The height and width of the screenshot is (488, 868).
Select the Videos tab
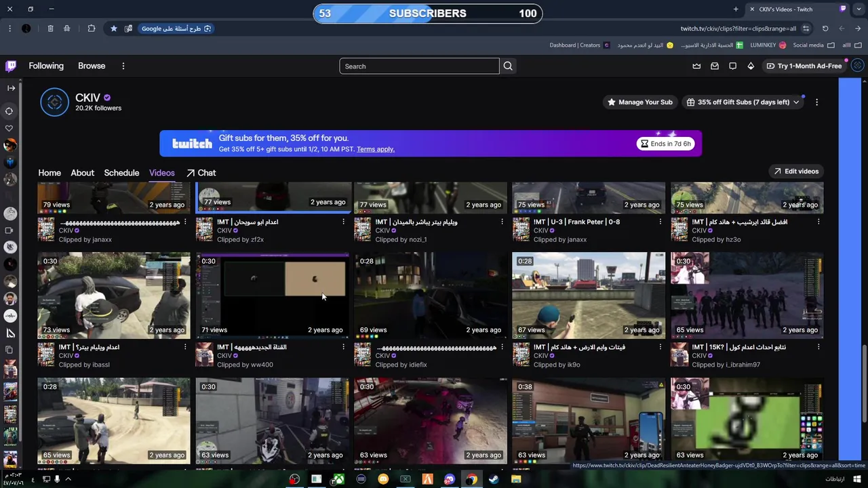[161, 173]
